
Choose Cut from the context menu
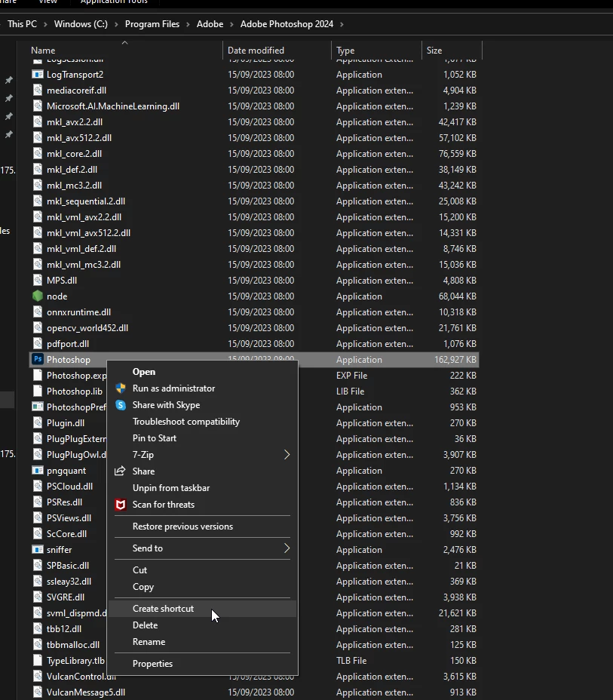(x=139, y=570)
